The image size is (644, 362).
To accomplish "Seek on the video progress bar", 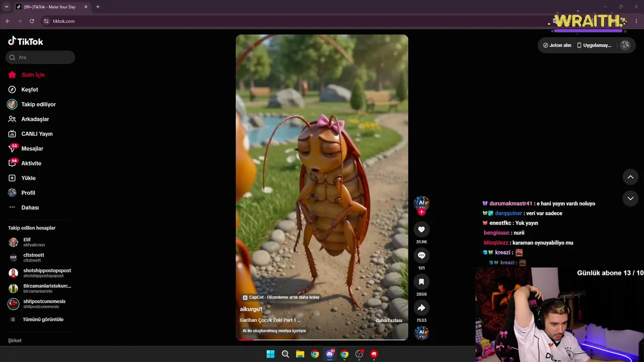I will [x=322, y=339].
